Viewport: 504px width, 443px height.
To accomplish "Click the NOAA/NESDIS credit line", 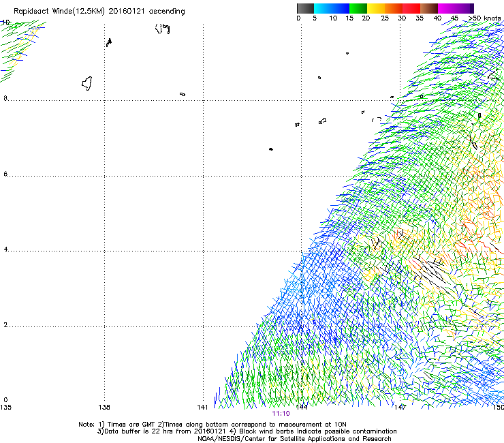I will click(294, 439).
